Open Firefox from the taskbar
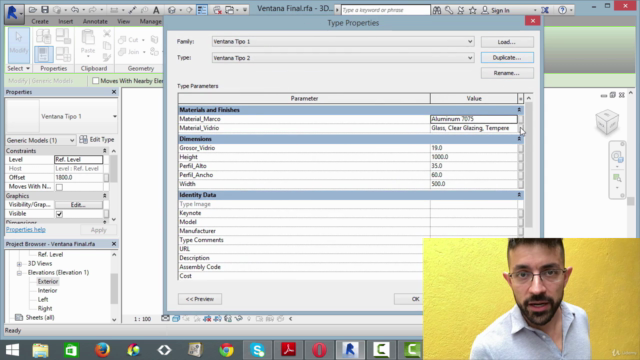The width and height of the screenshot is (640, 360). (x=102, y=350)
